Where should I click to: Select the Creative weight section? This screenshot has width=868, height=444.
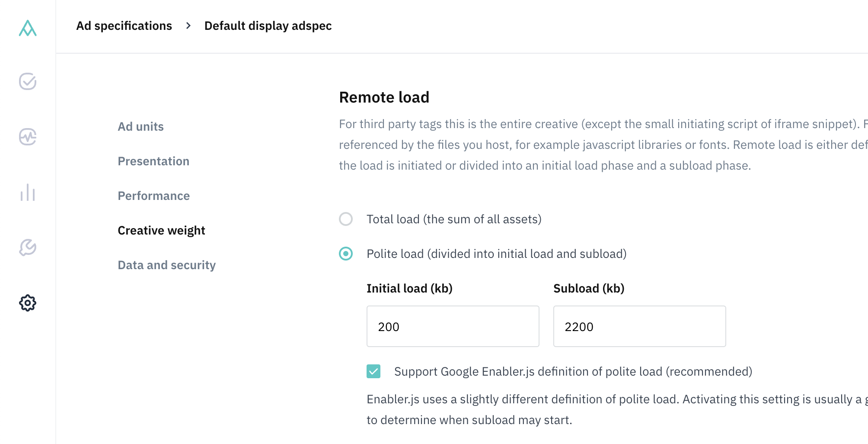point(161,230)
